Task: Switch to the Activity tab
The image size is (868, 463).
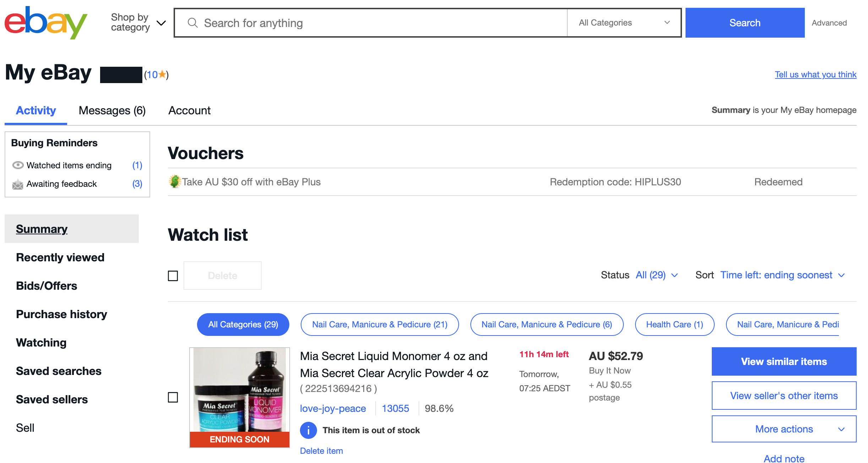Action: (x=36, y=110)
